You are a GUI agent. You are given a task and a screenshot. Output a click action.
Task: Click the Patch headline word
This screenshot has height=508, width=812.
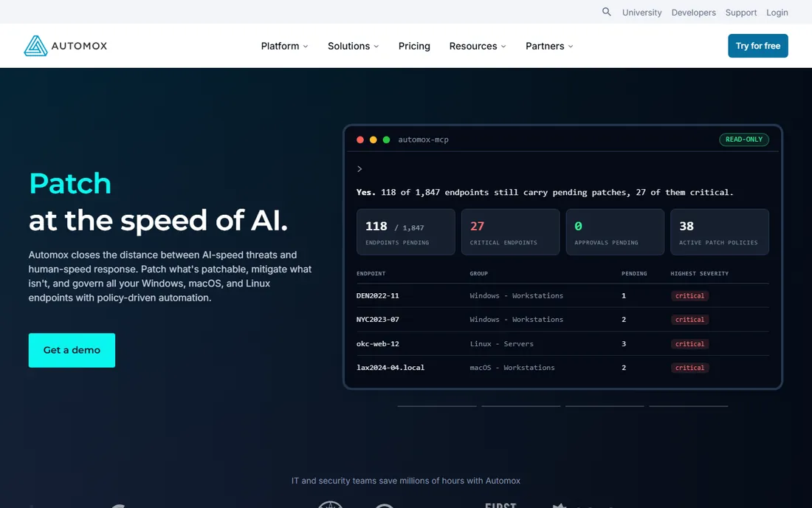click(70, 183)
